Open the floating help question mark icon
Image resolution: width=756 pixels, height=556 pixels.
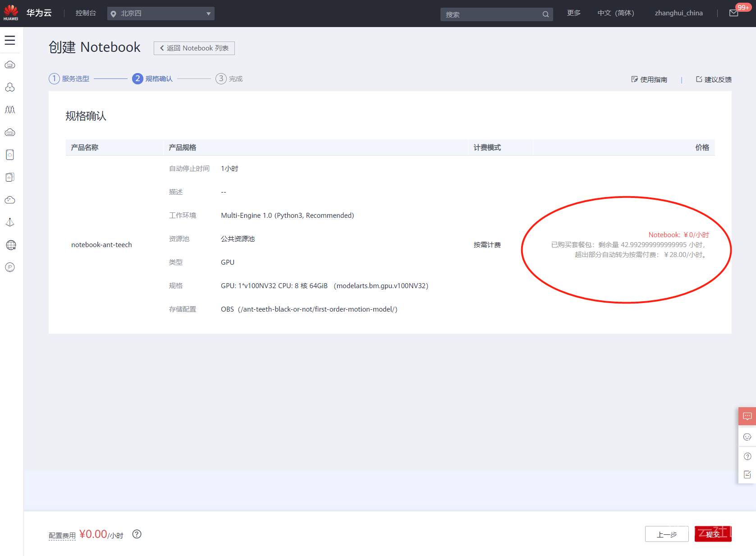[747, 456]
